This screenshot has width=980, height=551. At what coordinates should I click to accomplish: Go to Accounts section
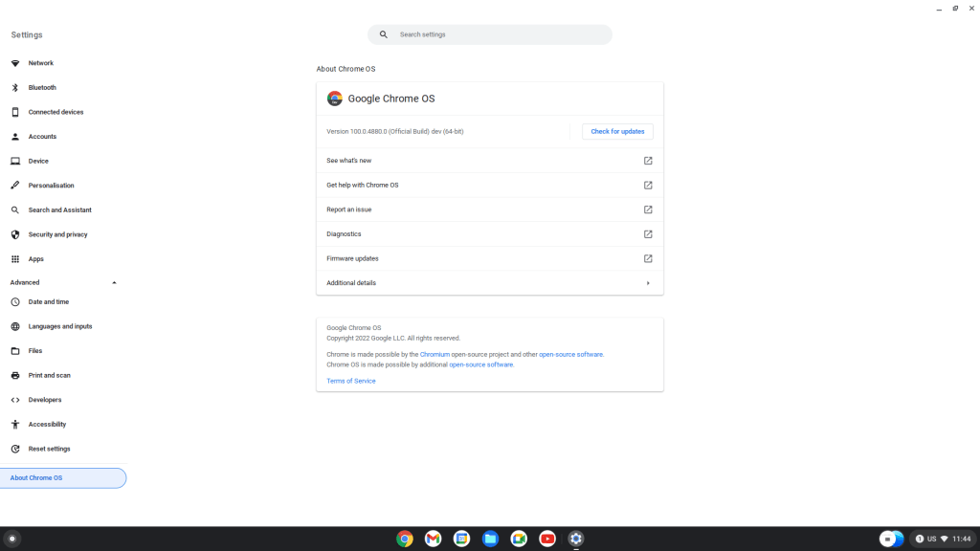point(42,136)
